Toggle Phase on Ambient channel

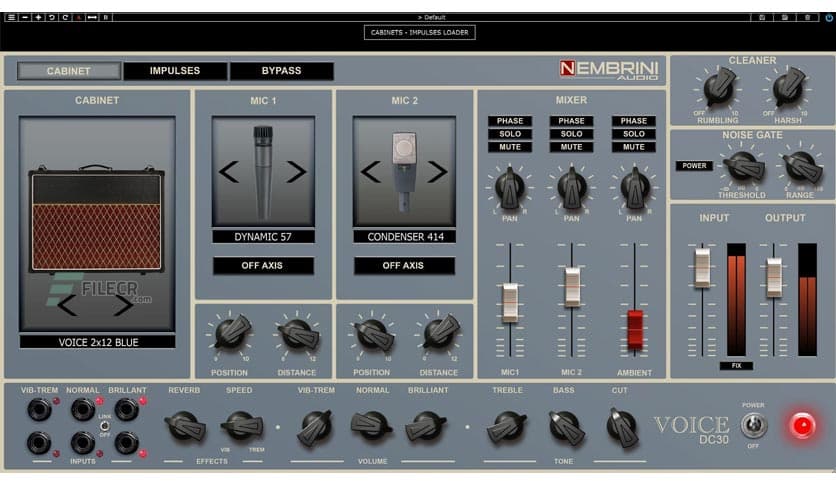(633, 121)
